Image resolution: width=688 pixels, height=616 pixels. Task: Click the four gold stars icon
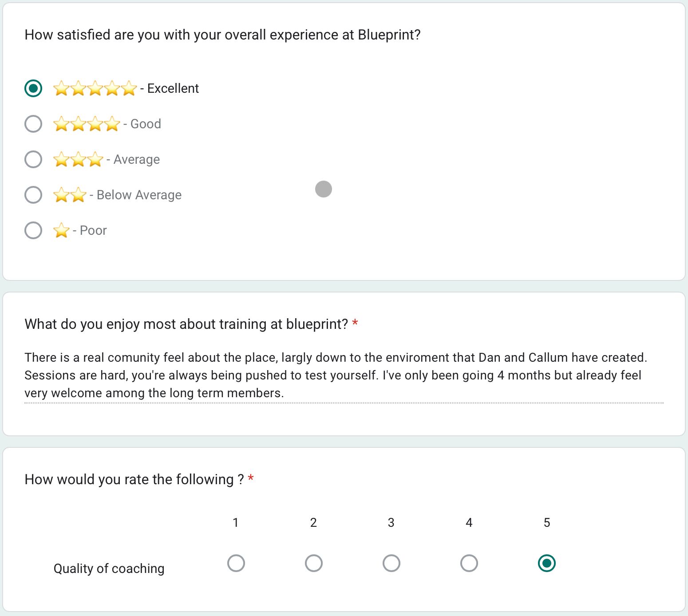[87, 124]
